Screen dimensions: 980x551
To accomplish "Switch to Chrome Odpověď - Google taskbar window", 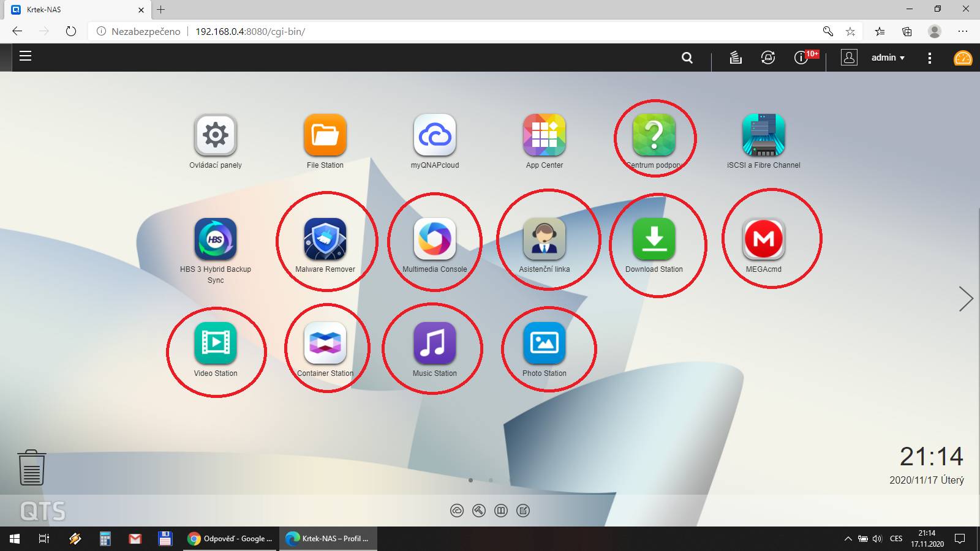I will pos(230,539).
